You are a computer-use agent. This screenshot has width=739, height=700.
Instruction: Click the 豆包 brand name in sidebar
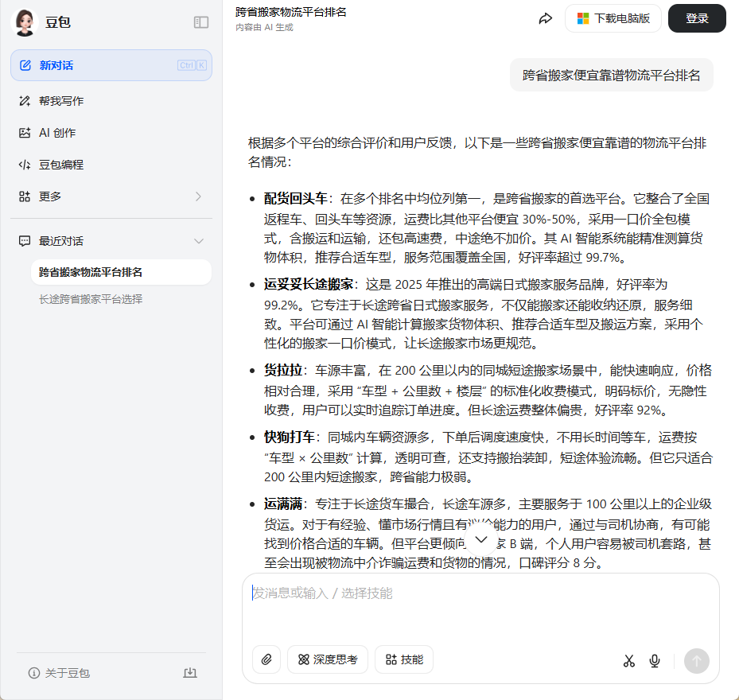pos(57,22)
